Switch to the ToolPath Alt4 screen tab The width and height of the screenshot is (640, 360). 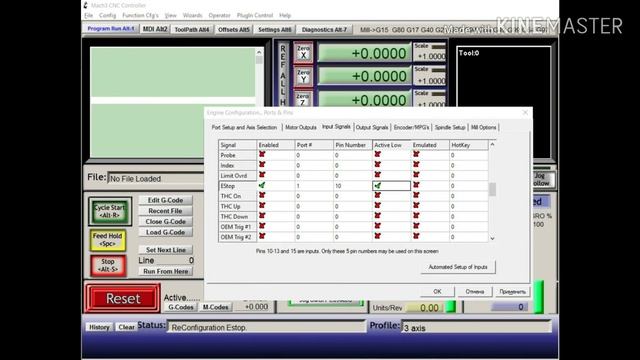192,29
